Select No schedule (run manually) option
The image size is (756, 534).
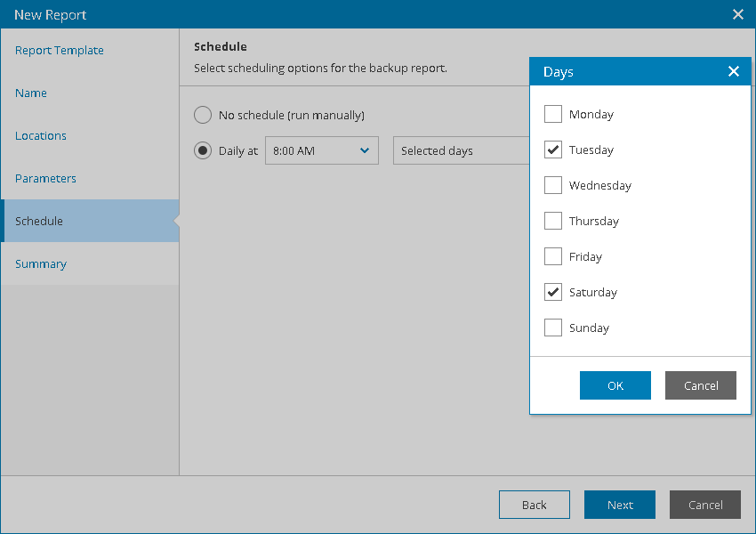203,115
